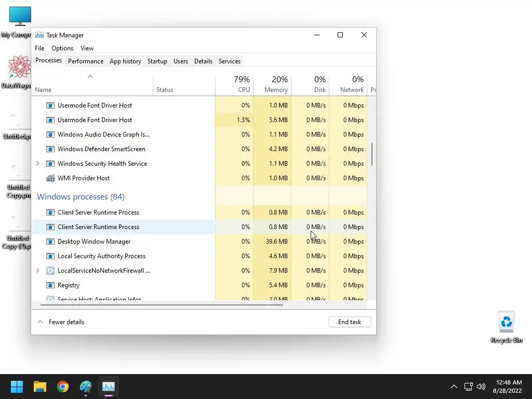This screenshot has width=532, height=399.
Task: Click the Desktop Window Manager process icon
Action: (50, 242)
